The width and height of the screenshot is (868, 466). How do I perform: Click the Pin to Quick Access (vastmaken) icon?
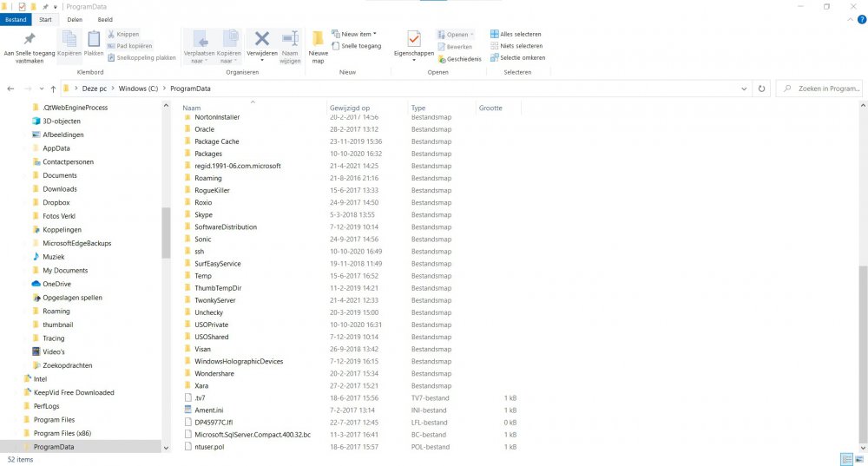(29, 40)
